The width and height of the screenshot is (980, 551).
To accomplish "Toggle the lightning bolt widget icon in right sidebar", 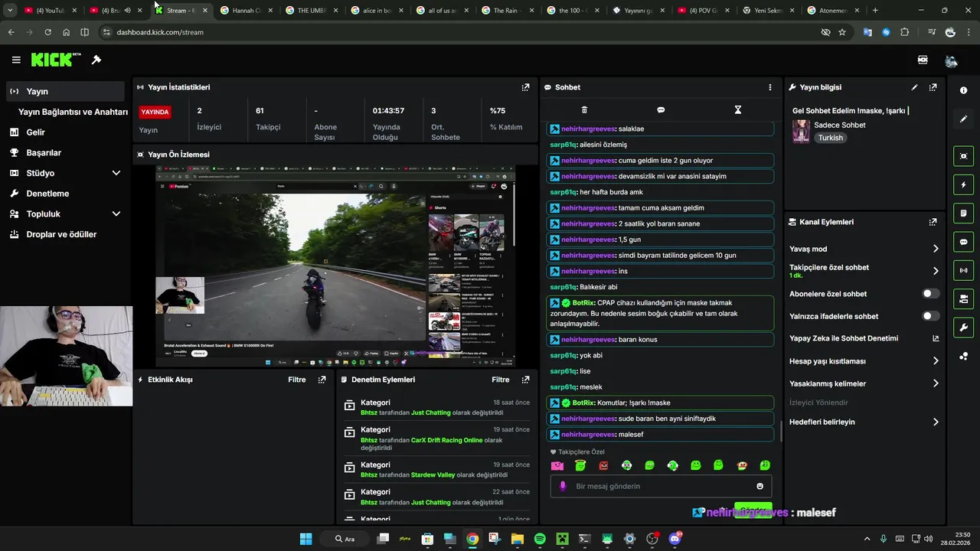I will (x=963, y=184).
